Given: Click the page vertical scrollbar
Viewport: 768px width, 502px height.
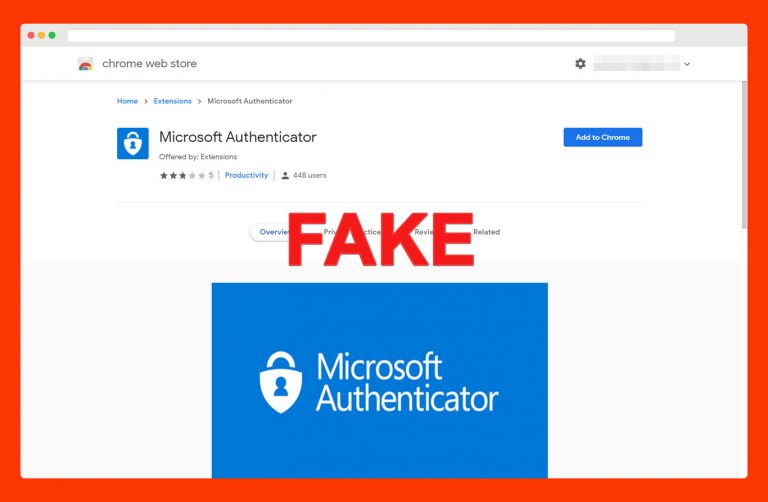Looking at the screenshot, I should coord(744,154).
